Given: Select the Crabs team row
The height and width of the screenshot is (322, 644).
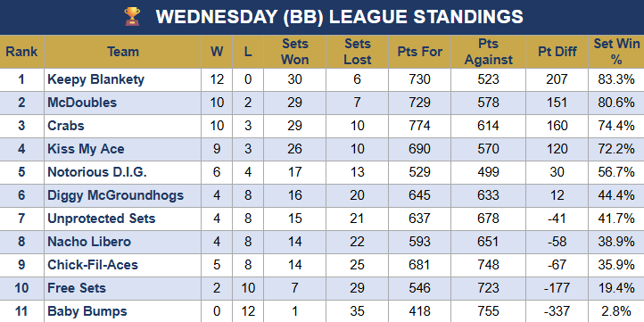Looking at the screenshot, I should point(322,126).
